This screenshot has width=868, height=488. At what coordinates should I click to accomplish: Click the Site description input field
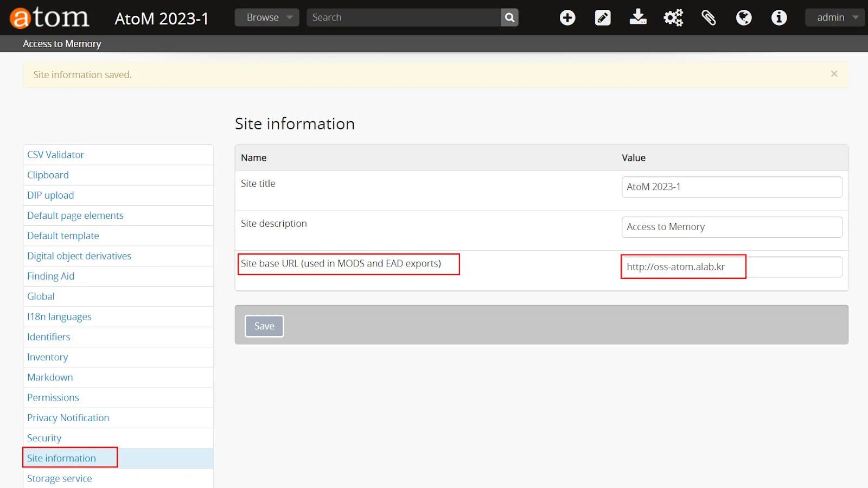(x=731, y=227)
